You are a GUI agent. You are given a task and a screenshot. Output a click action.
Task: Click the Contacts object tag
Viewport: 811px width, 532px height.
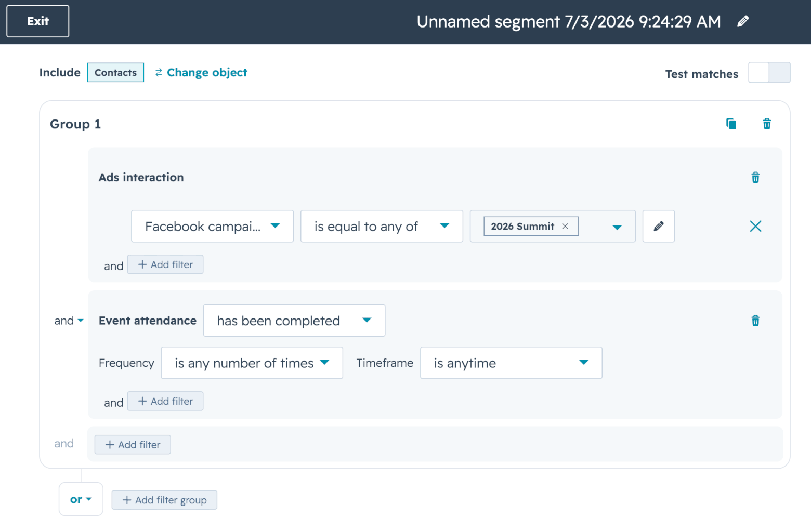pos(115,73)
